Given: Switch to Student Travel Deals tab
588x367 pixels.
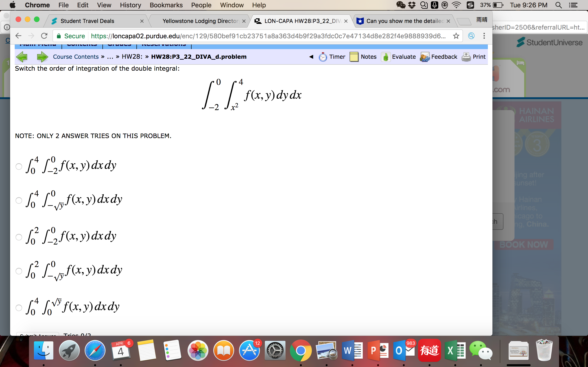Looking at the screenshot, I should 87,21.
